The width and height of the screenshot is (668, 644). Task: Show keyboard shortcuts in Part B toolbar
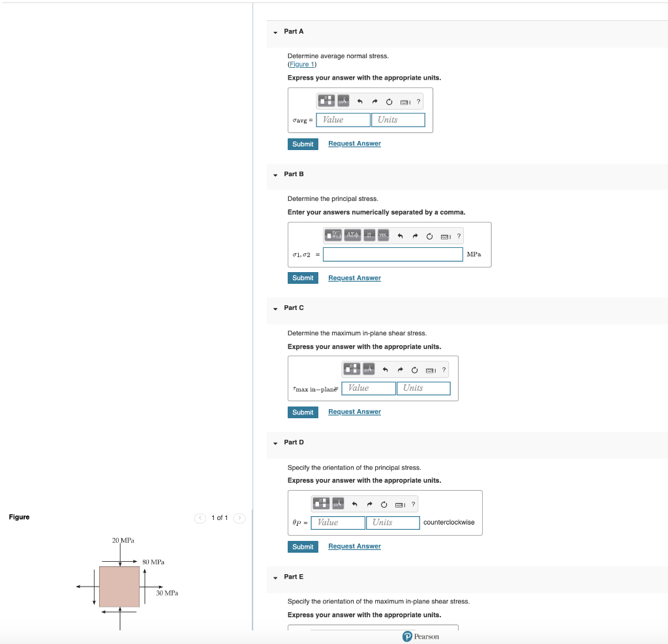(446, 236)
